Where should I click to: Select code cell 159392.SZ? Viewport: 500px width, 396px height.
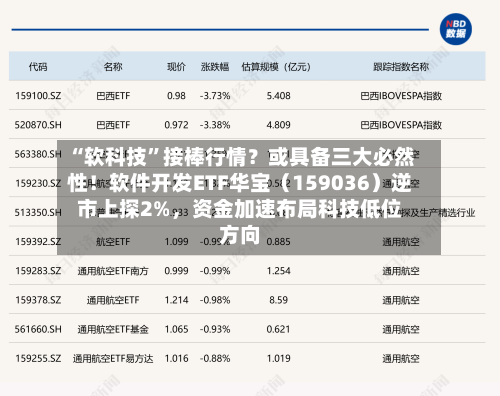(38, 242)
